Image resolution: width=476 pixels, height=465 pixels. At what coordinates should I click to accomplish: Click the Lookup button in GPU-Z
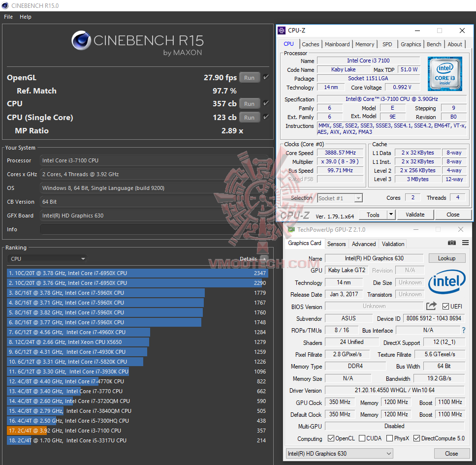(x=446, y=258)
